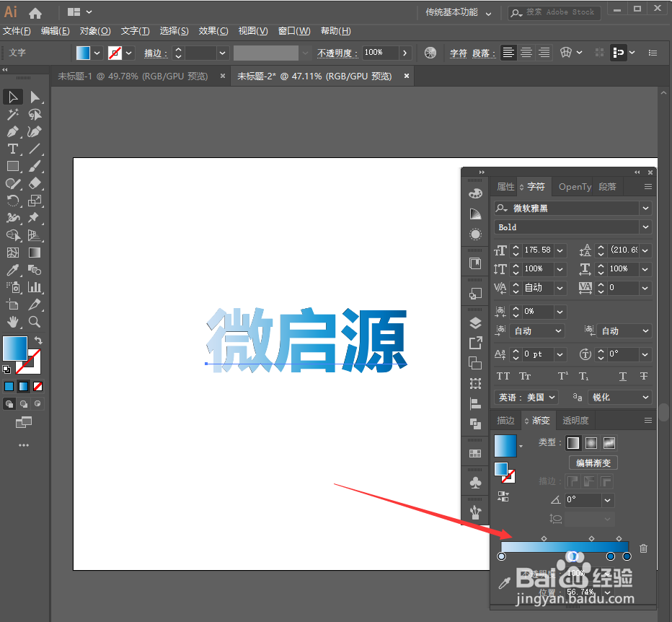
Task: Select radial gradient type
Action: (591, 442)
